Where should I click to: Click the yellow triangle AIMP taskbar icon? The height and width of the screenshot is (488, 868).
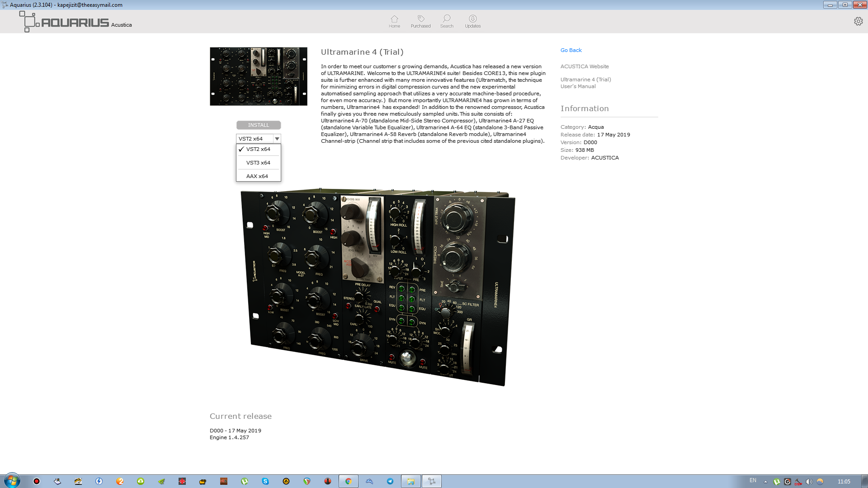pyautogui.click(x=286, y=481)
